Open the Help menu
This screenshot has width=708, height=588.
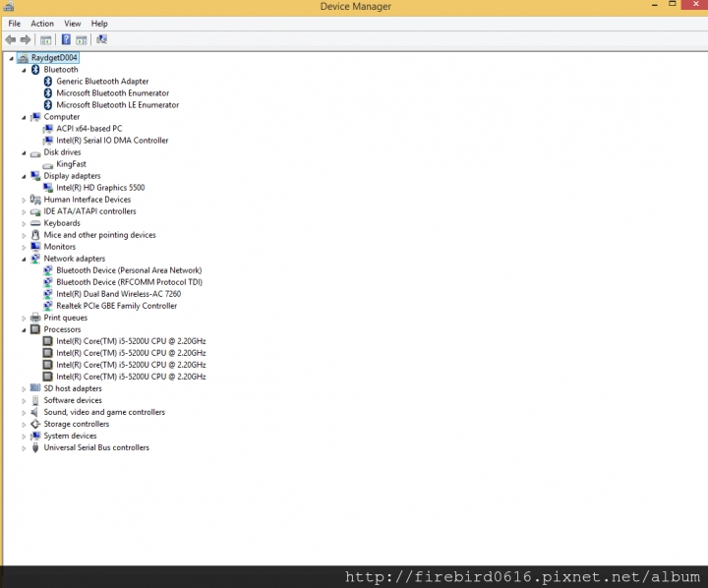click(x=99, y=24)
